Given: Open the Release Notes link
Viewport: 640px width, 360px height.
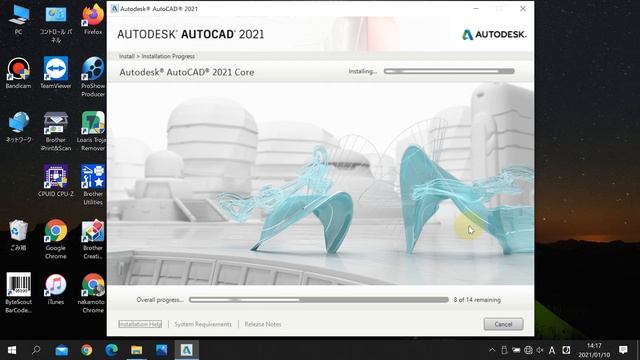Looking at the screenshot, I should pyautogui.click(x=263, y=324).
